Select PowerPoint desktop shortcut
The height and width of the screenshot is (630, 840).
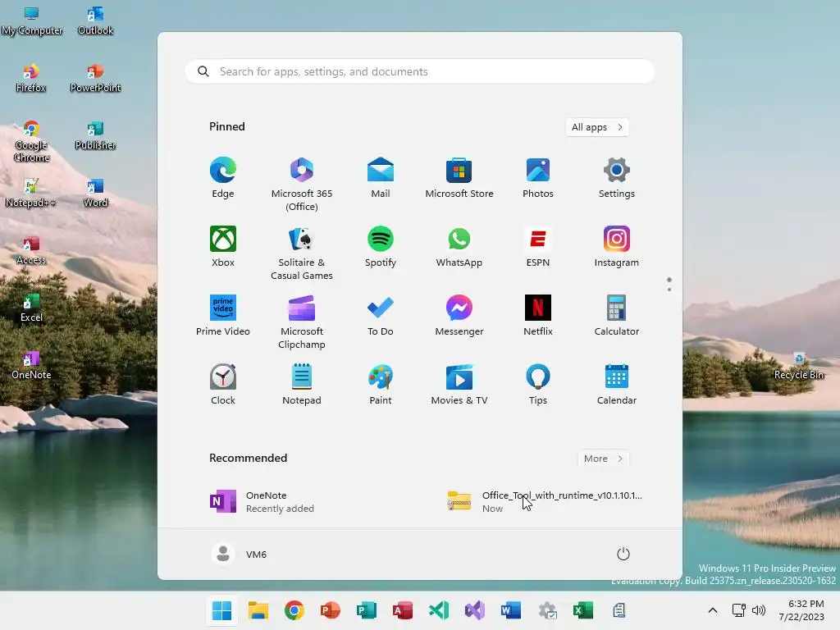(x=95, y=78)
